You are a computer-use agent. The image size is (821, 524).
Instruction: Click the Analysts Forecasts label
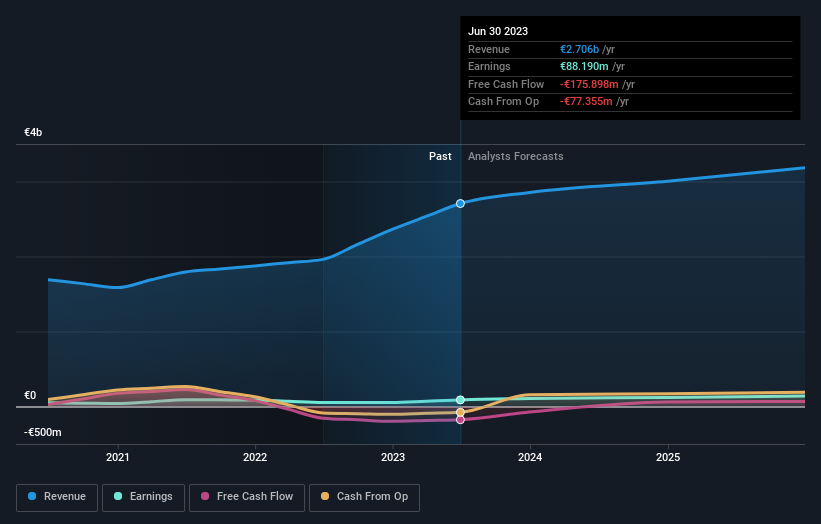(516, 157)
